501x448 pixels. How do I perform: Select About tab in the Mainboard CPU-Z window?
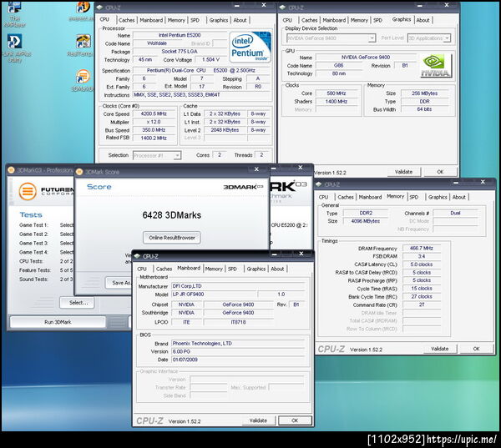coord(277,269)
